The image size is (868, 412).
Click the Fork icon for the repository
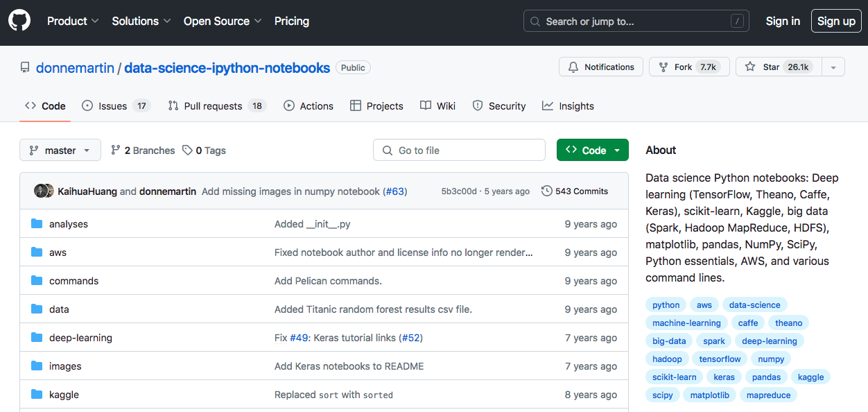[x=662, y=67]
